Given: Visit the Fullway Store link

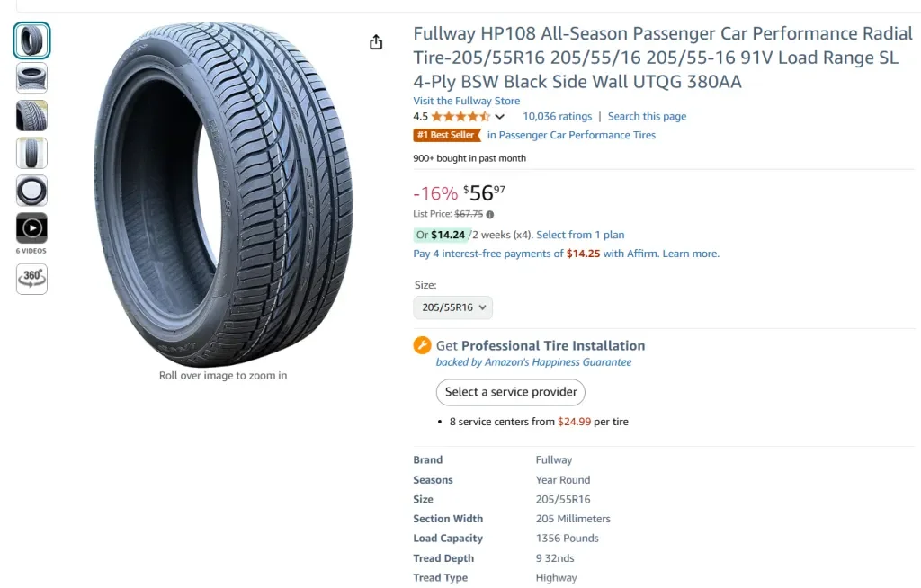Looking at the screenshot, I should (466, 101).
